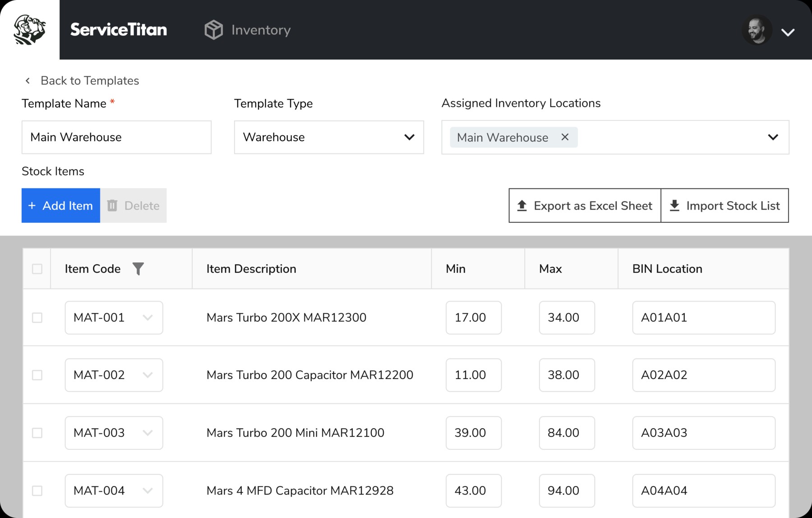Open the Template Type dropdown
Viewport: 812px width, 518px height.
pos(329,137)
